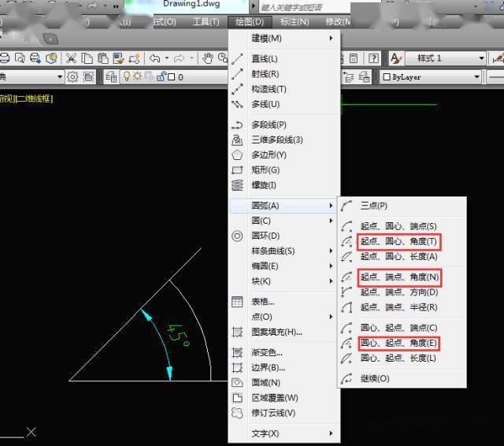Select 区域覆盖(W) menu item
504x446 pixels.
pyautogui.click(x=284, y=398)
